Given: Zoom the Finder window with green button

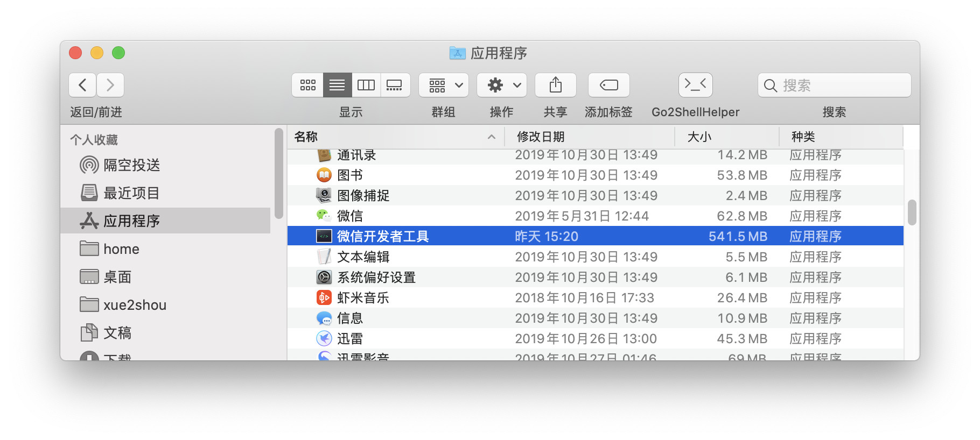Looking at the screenshot, I should (x=118, y=53).
